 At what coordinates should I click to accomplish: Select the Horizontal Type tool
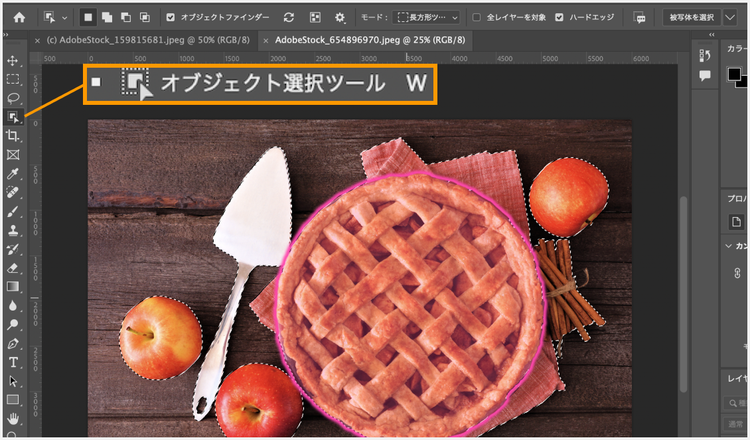(x=13, y=363)
